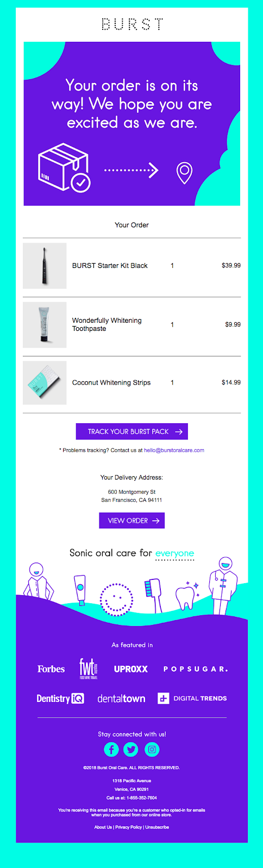
Task: Click the Unsubscribe footer link
Action: pyautogui.click(x=157, y=827)
